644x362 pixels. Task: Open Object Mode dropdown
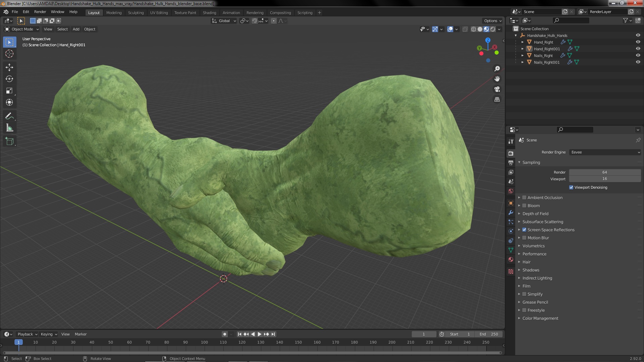click(x=22, y=29)
